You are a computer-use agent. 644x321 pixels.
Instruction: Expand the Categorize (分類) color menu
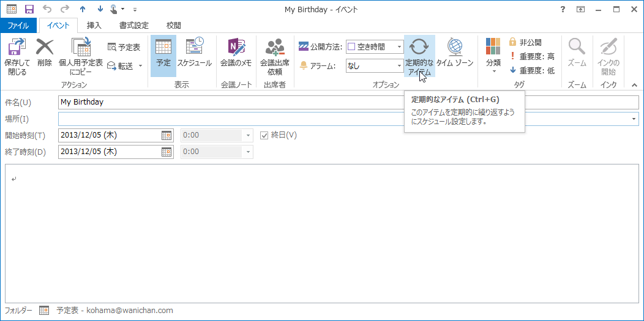point(493,56)
